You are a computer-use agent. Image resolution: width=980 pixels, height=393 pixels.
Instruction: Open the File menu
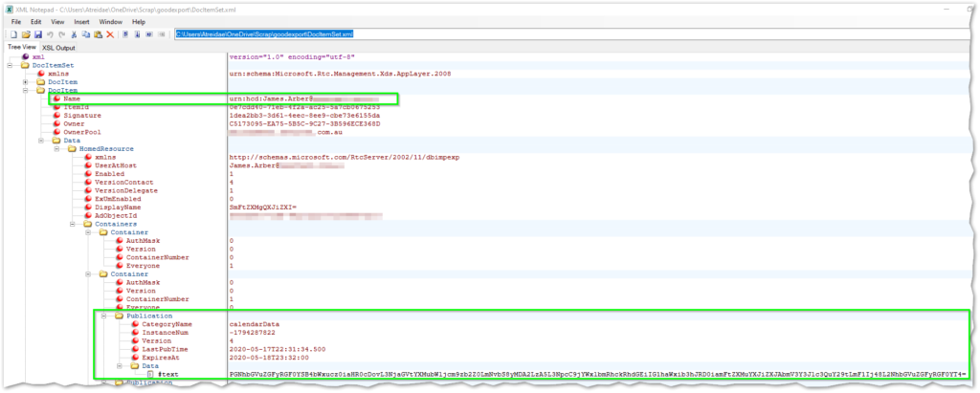pos(16,22)
